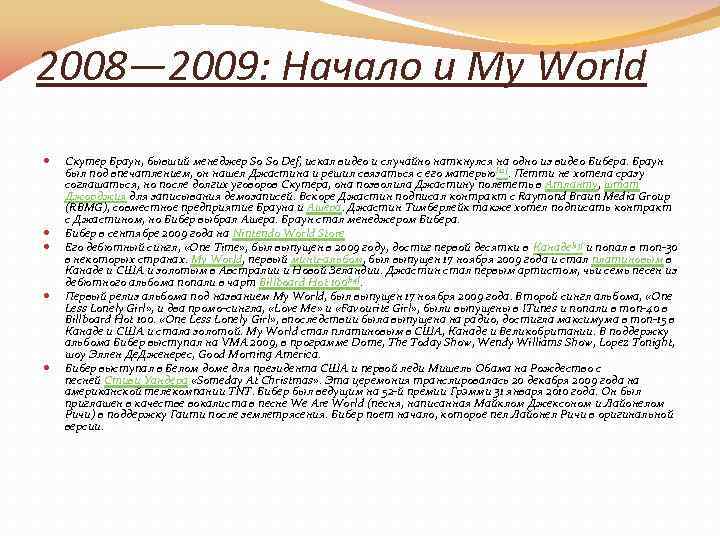Click footnote link after матерью

click(x=502, y=173)
